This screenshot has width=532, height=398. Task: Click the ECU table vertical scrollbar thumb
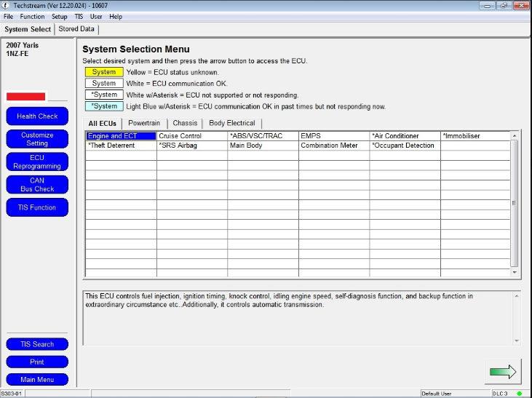pos(515,203)
